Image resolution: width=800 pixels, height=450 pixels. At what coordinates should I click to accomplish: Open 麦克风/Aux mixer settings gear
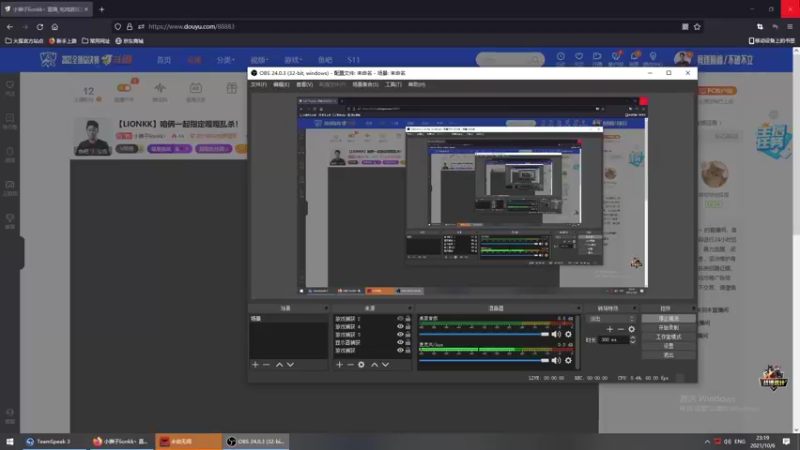pyautogui.click(x=568, y=360)
